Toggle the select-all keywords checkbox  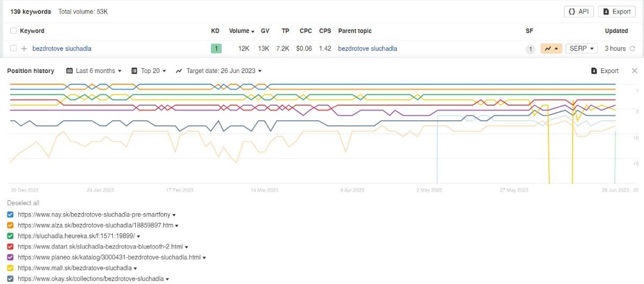(x=13, y=31)
